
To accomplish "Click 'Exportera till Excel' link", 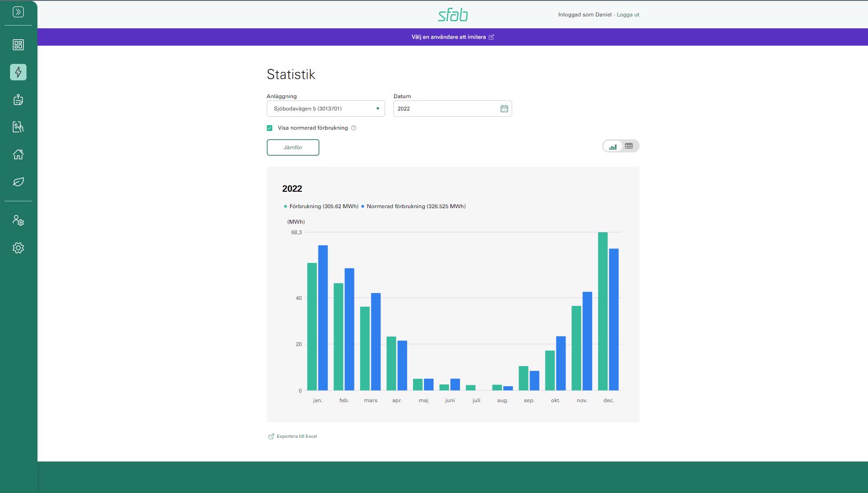I will 293,436.
